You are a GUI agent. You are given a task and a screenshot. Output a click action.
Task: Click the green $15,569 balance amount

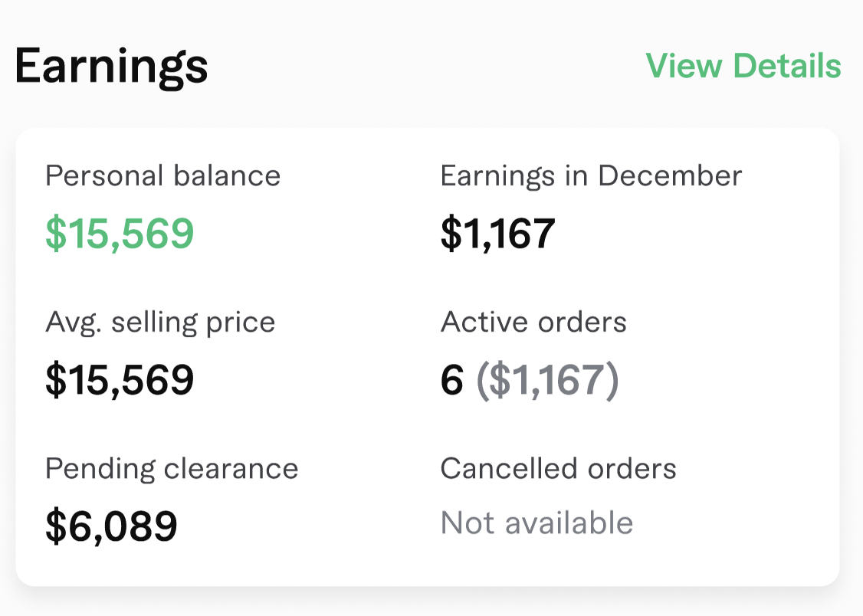pos(120,234)
